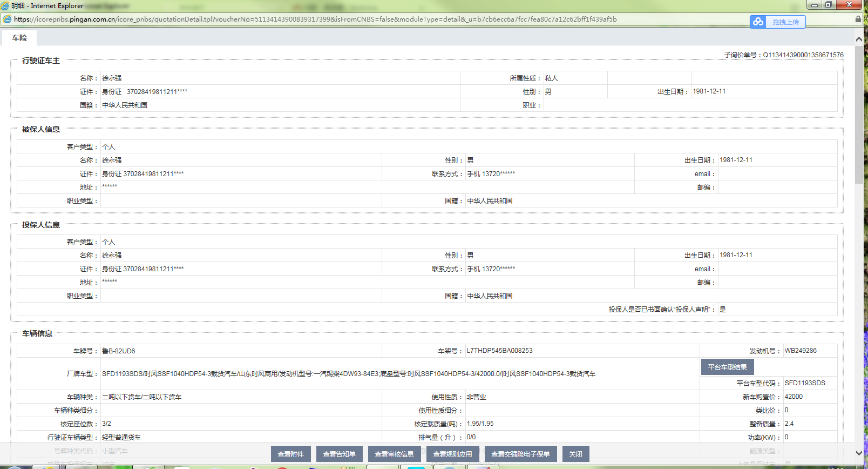Click the 投保人声明 confirmation value 是
Image resolution: width=868 pixels, height=469 pixels.
[x=723, y=310]
